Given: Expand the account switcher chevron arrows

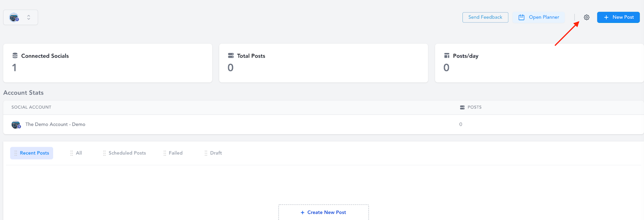Looking at the screenshot, I should [x=29, y=17].
